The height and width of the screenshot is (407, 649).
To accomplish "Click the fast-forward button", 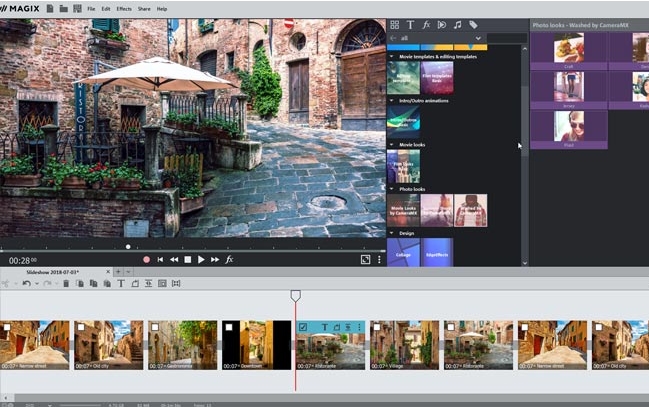I will click(215, 260).
